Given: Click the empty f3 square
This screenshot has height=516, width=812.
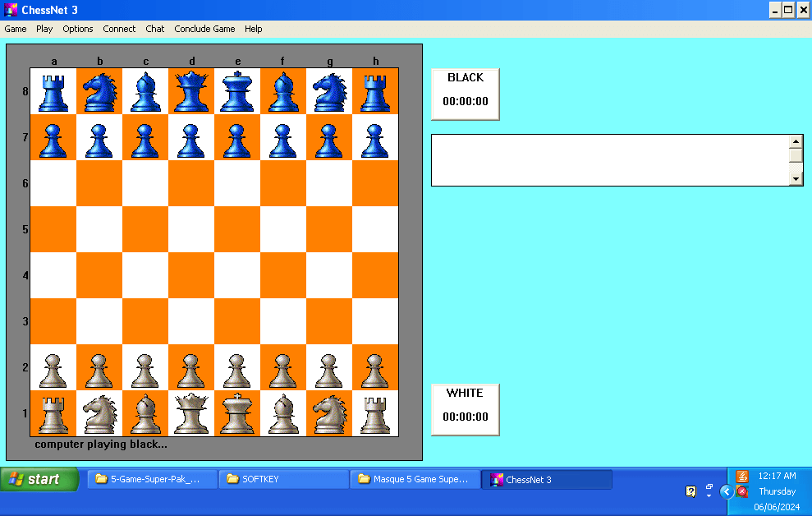Looking at the screenshot, I should click(x=283, y=321).
